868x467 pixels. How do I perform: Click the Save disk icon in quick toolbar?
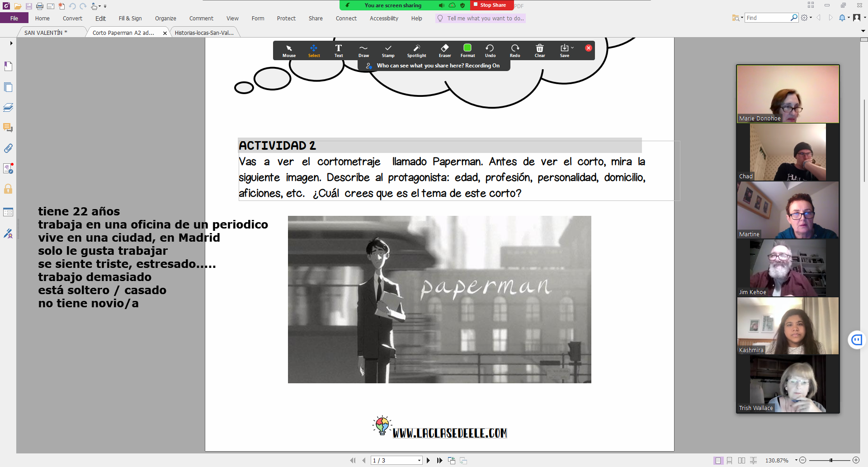click(x=28, y=6)
